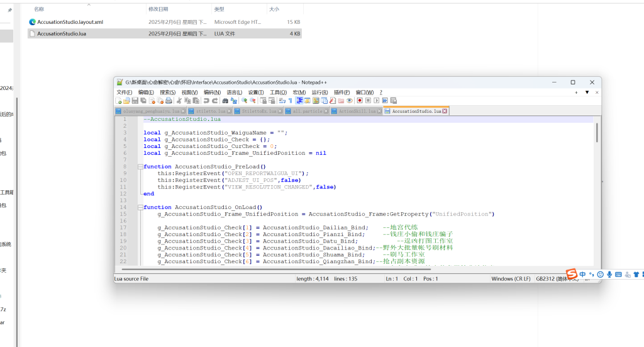The width and height of the screenshot is (644, 347).
Task: Select AccusationStudio.layout.xml in file explorer
Action: (x=70, y=22)
